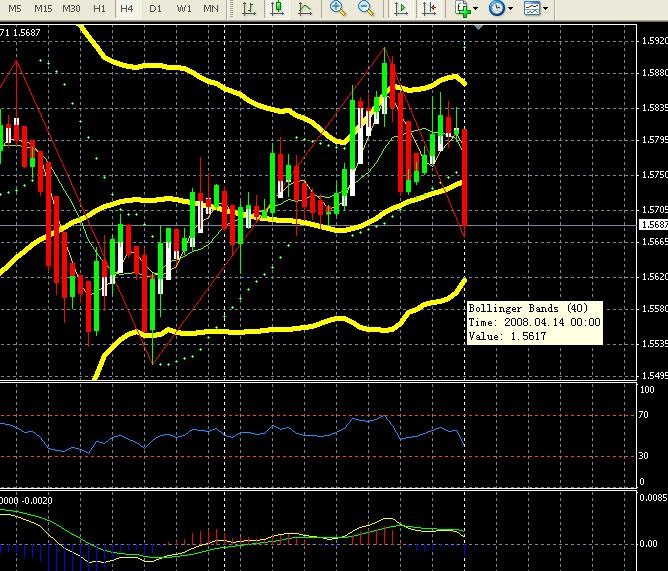Switch chart to M30 timeframe
Screen dimensions: 668x571
click(x=71, y=9)
